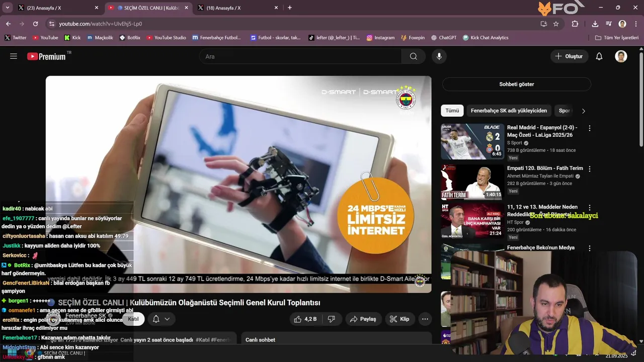Open the BotRix bookmark
Viewport: 644px width, 362px height.
[x=130, y=38]
